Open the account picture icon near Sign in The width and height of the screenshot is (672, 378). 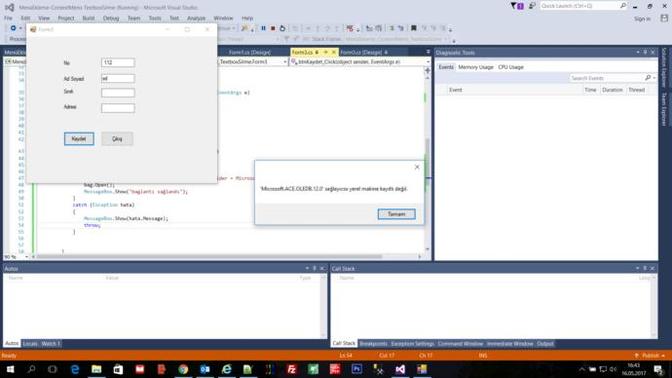(664, 18)
